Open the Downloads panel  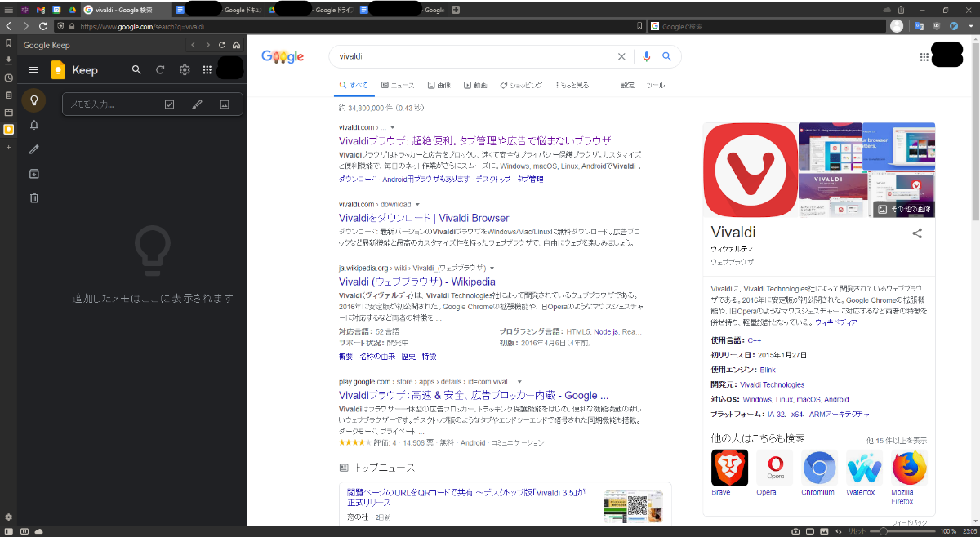[x=8, y=60]
